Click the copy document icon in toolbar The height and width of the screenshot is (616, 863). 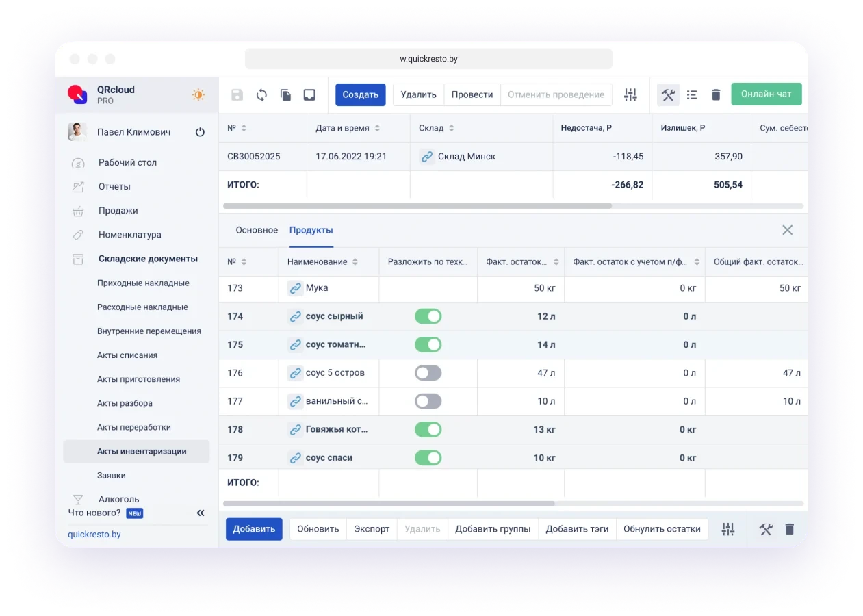coord(285,95)
